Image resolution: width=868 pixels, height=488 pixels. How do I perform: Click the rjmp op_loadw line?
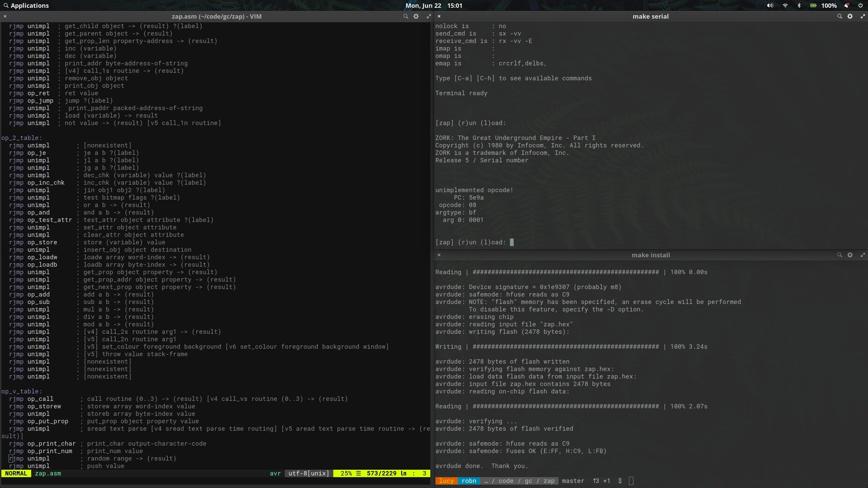[109, 257]
